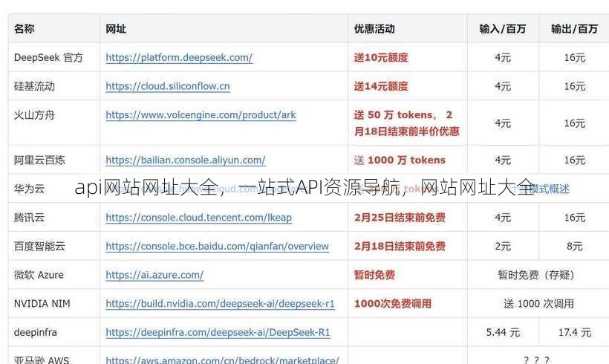
Task: Open the deepinfra.com DeepSeek-R1 link
Action: pos(218,333)
